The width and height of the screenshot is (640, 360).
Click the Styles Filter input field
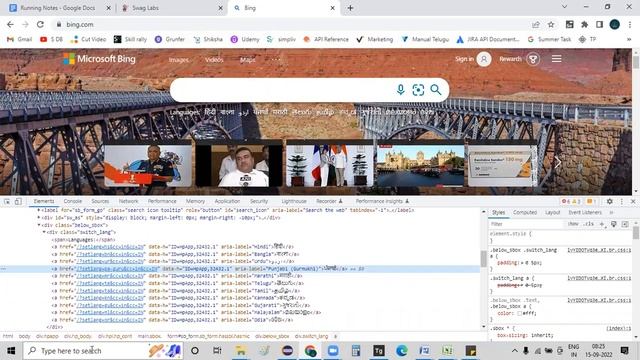click(527, 224)
